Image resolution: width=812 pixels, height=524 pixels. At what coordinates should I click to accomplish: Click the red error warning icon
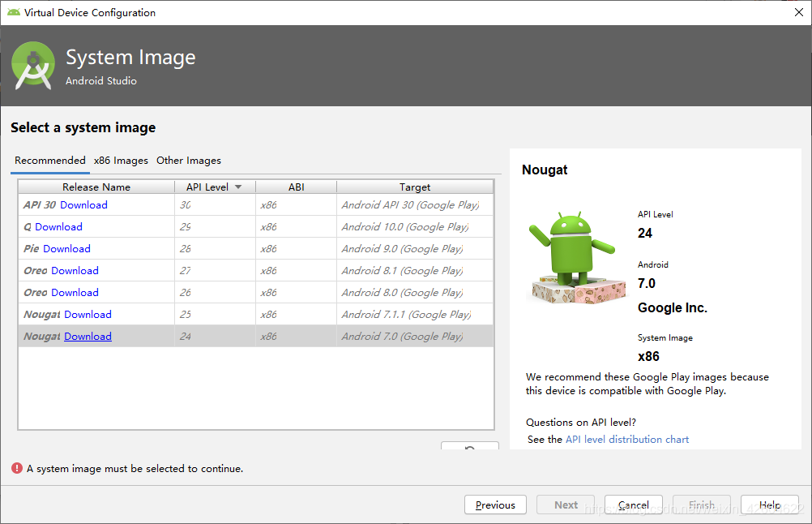click(17, 468)
